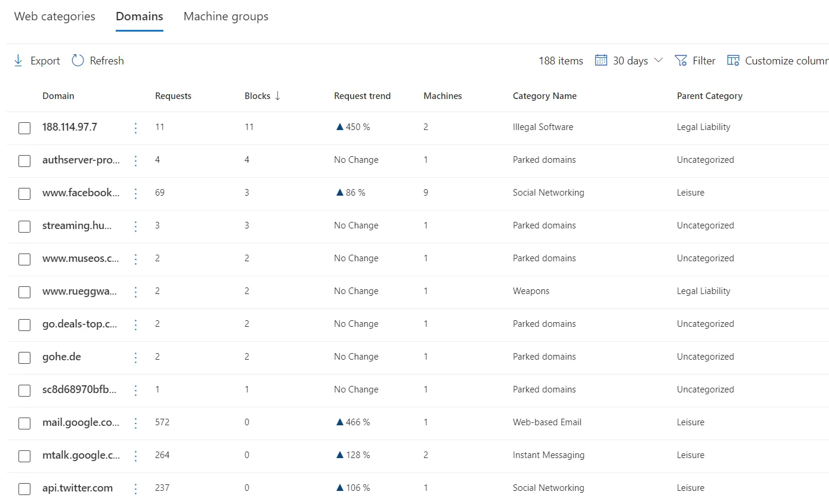Open more options for www.facebook row

click(x=135, y=193)
